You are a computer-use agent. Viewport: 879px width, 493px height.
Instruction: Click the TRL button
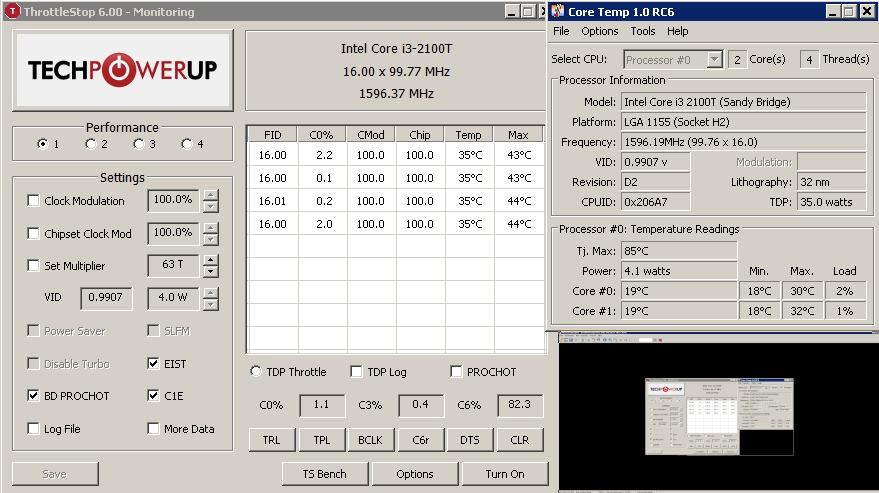tap(271, 440)
